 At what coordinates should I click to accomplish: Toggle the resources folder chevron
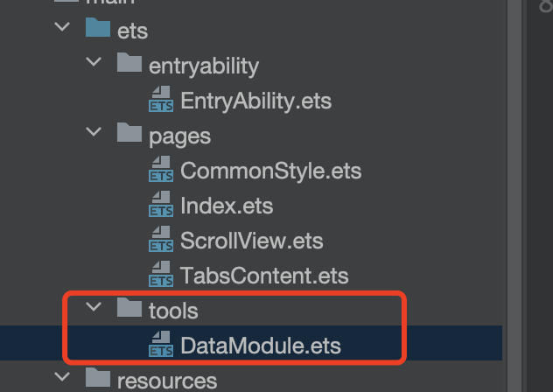coord(62,380)
